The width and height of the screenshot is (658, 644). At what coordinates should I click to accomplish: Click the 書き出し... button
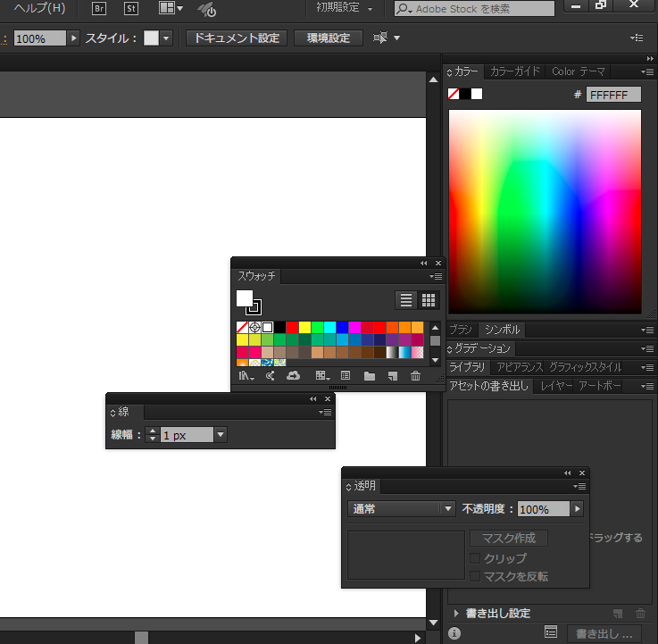(x=604, y=633)
